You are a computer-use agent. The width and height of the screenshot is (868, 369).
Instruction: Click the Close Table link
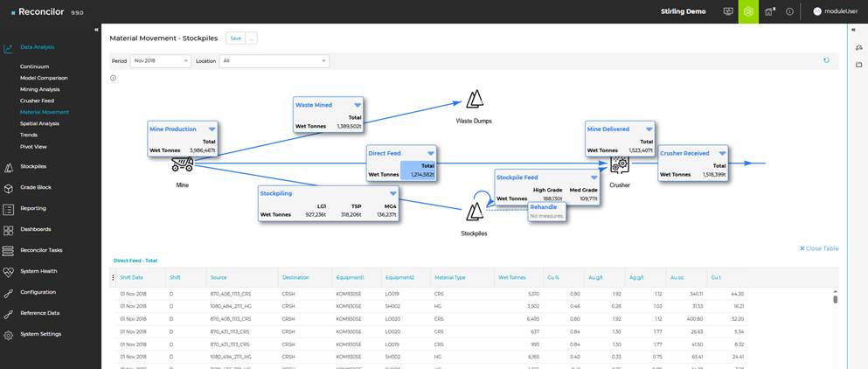coord(819,248)
